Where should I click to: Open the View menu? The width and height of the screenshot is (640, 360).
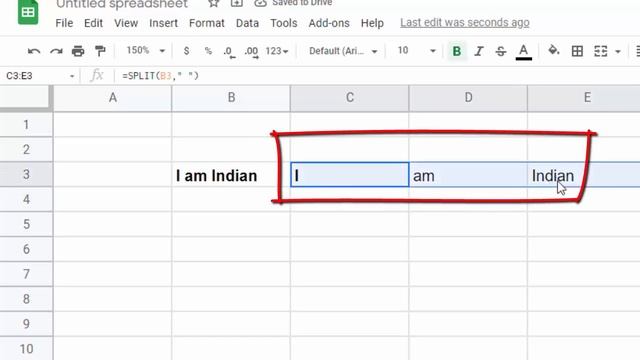click(126, 23)
